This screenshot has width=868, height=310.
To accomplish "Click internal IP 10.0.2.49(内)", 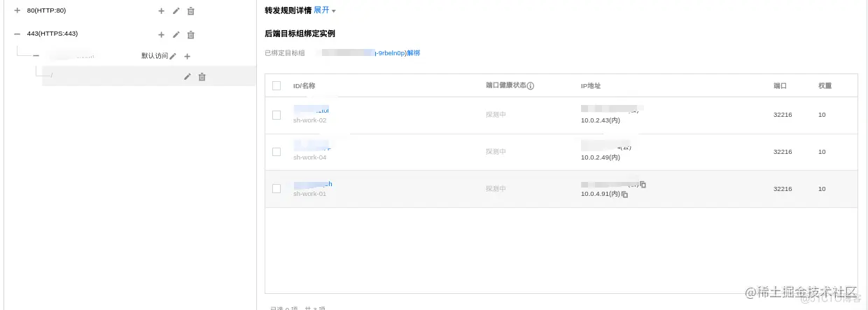I will (601, 157).
